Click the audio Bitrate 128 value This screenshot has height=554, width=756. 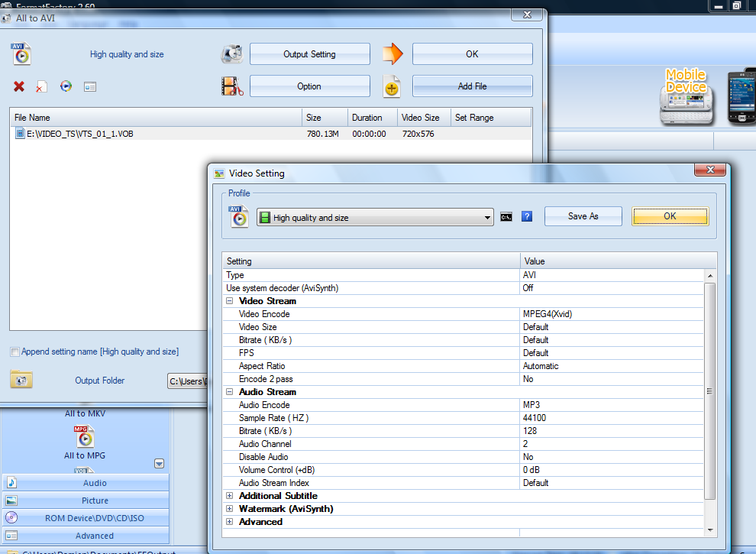click(530, 431)
